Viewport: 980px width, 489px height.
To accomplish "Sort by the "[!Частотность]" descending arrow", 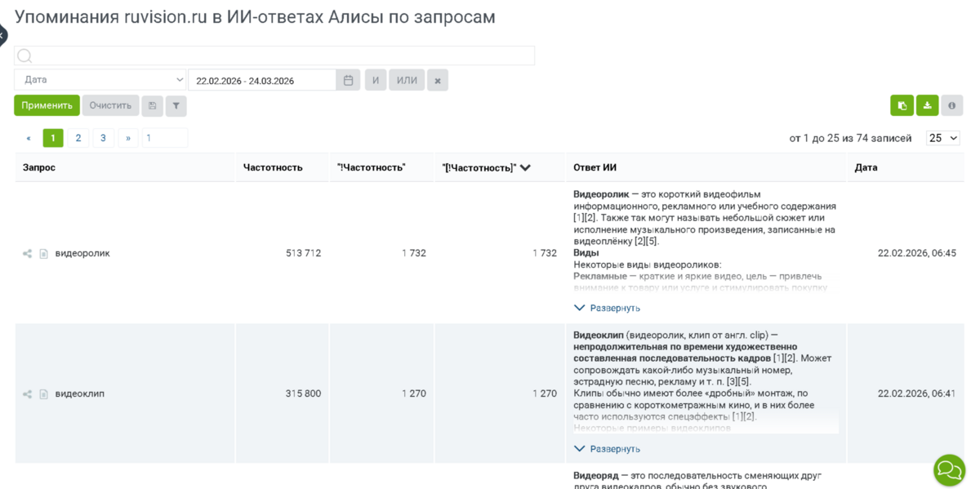I will coord(525,167).
